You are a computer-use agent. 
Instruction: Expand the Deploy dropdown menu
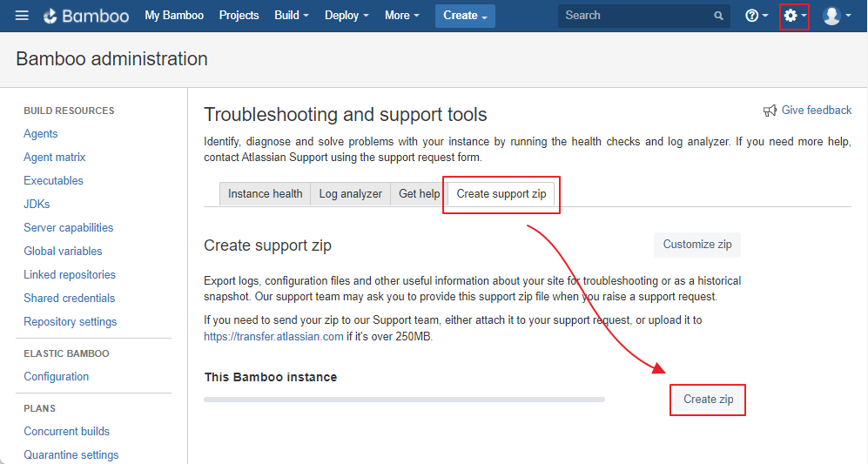[x=347, y=16]
